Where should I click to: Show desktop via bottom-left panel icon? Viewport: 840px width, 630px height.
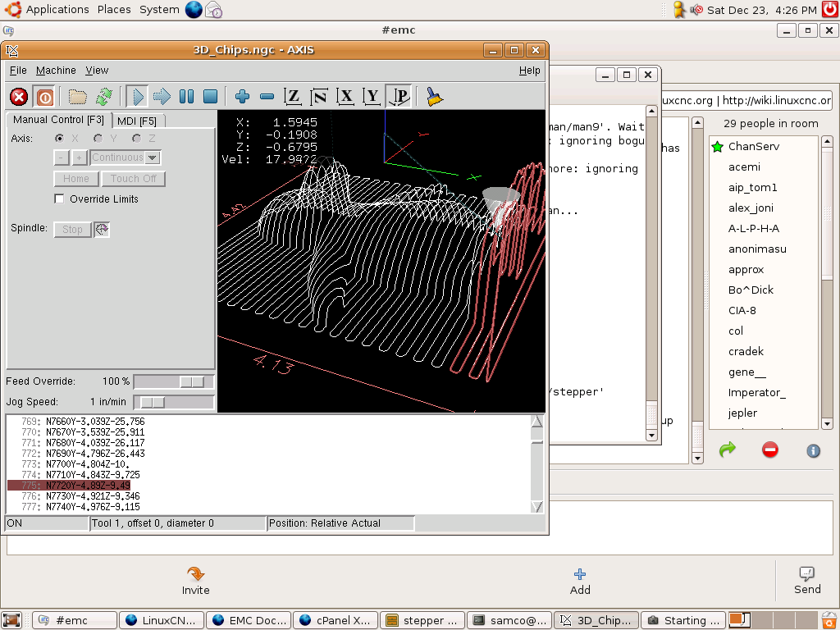tap(11, 620)
